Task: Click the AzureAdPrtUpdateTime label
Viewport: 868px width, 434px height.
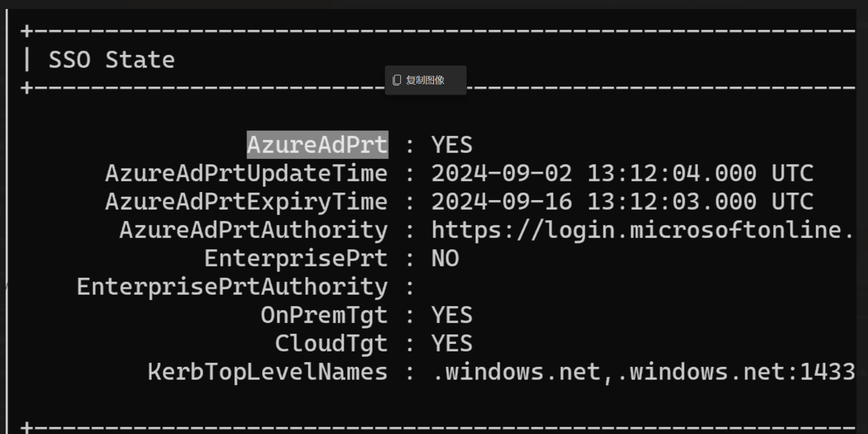Action: pos(246,173)
